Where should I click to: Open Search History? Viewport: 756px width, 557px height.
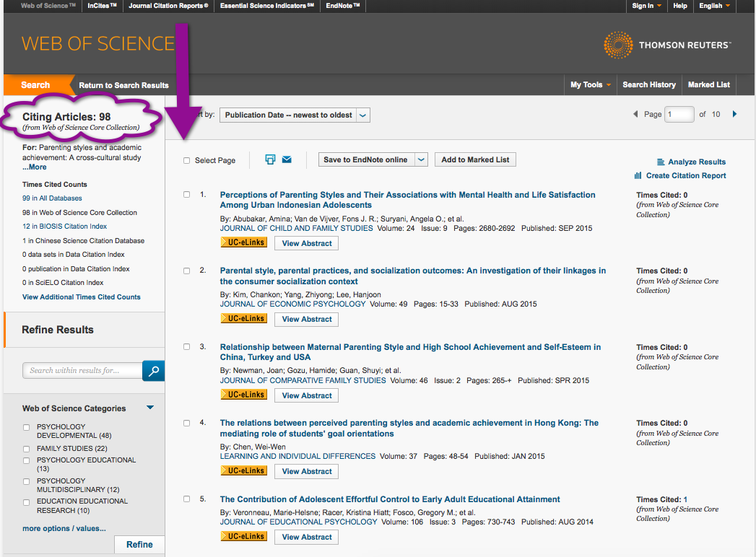(x=649, y=85)
